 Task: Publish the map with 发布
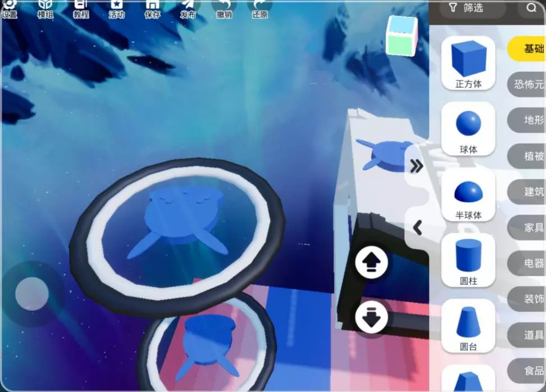click(188, 8)
